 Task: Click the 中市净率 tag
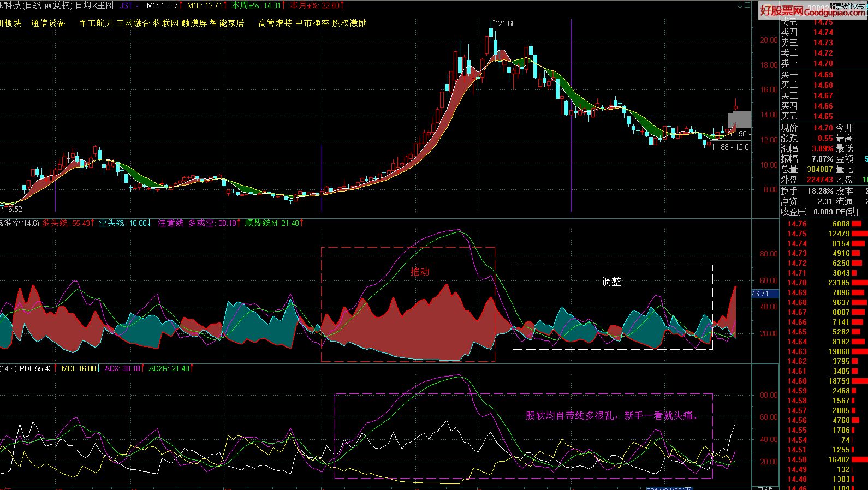coord(312,23)
